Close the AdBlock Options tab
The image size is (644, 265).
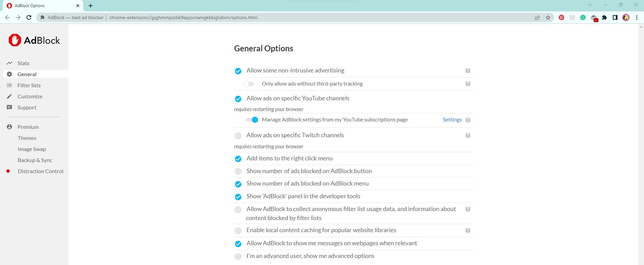77,6
